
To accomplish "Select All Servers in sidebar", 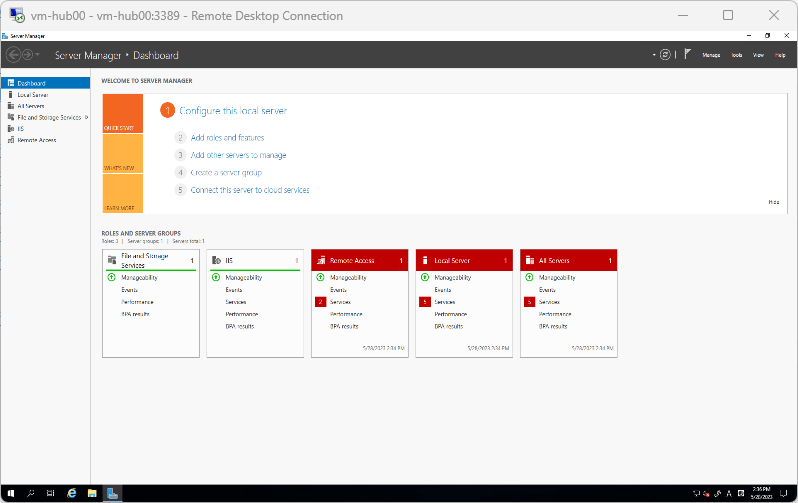I will [45, 106].
